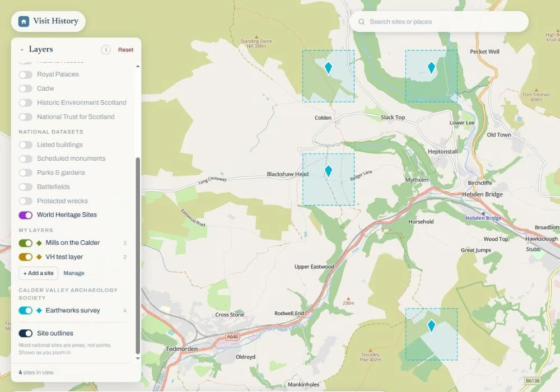Viewport: 560px width, 392px height.
Task: Enable Listed buildings dataset
Action: [x=25, y=144]
